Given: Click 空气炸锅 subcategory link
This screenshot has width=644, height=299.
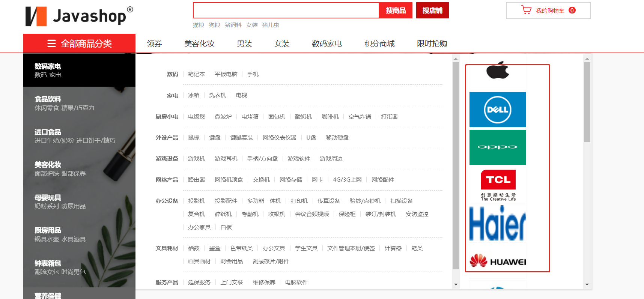Looking at the screenshot, I should pyautogui.click(x=360, y=117).
